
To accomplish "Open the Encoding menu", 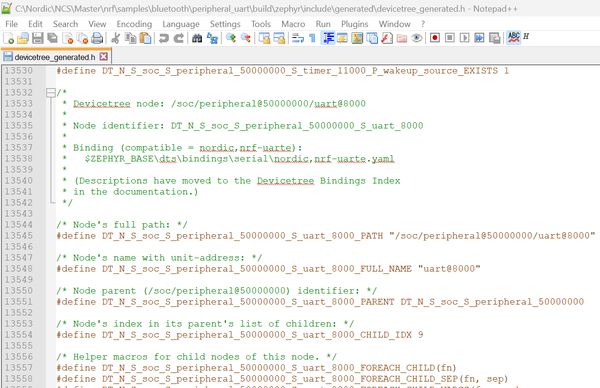I will point(134,24).
